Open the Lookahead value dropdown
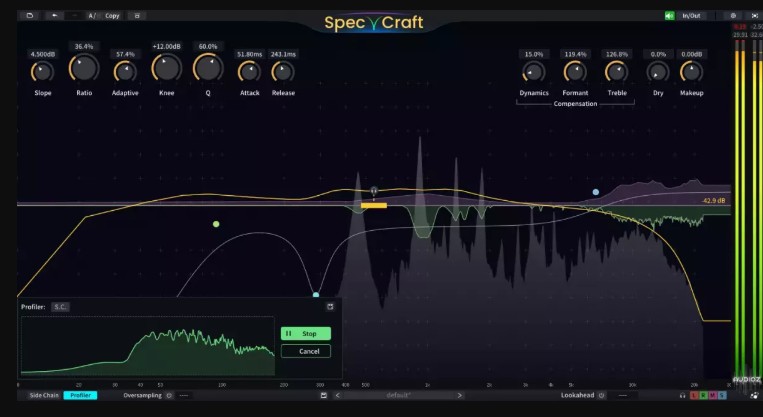 (x=622, y=396)
